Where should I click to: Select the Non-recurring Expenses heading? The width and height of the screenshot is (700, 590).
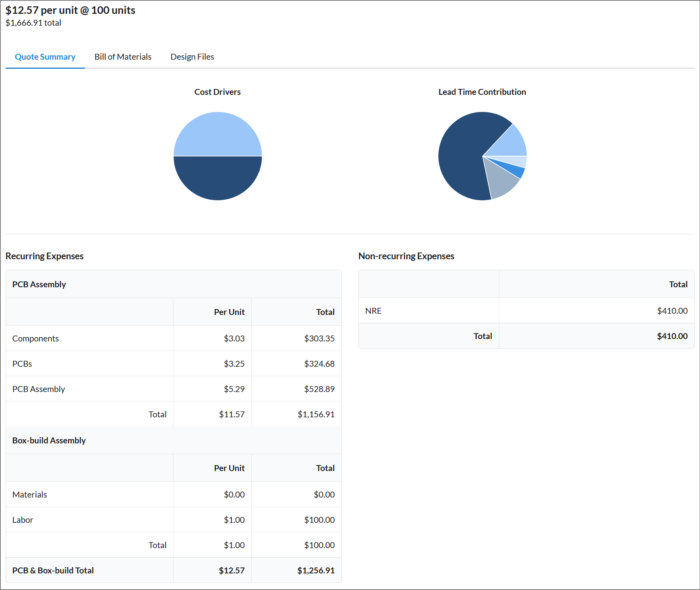tap(406, 256)
